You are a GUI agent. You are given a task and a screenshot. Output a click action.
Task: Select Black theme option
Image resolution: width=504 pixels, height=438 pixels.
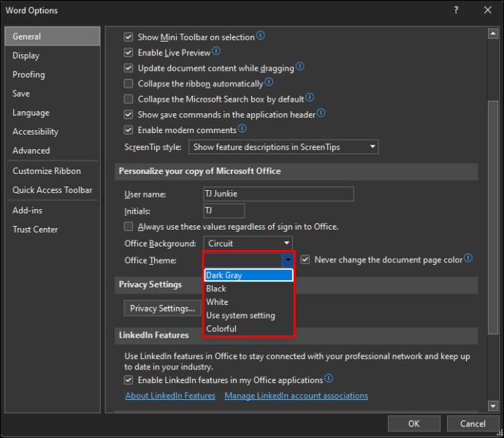(248, 289)
